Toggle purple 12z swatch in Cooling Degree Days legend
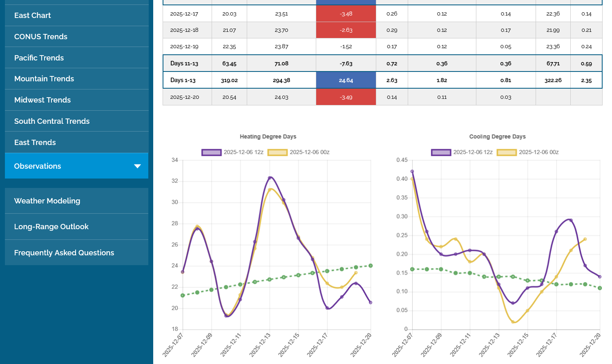Screen dimensions: 612x364 (441, 152)
